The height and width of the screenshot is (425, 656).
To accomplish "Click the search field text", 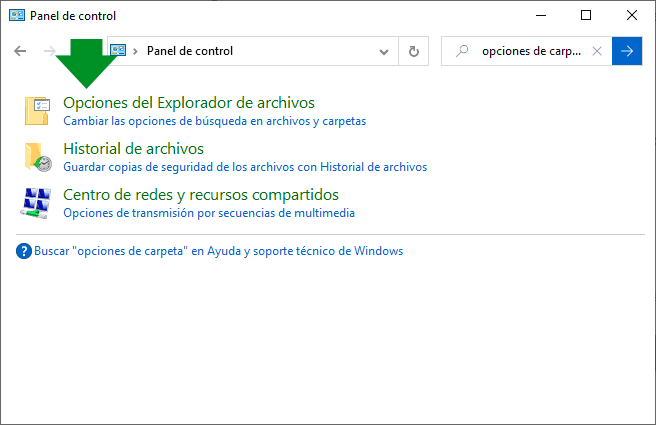I will tap(530, 51).
